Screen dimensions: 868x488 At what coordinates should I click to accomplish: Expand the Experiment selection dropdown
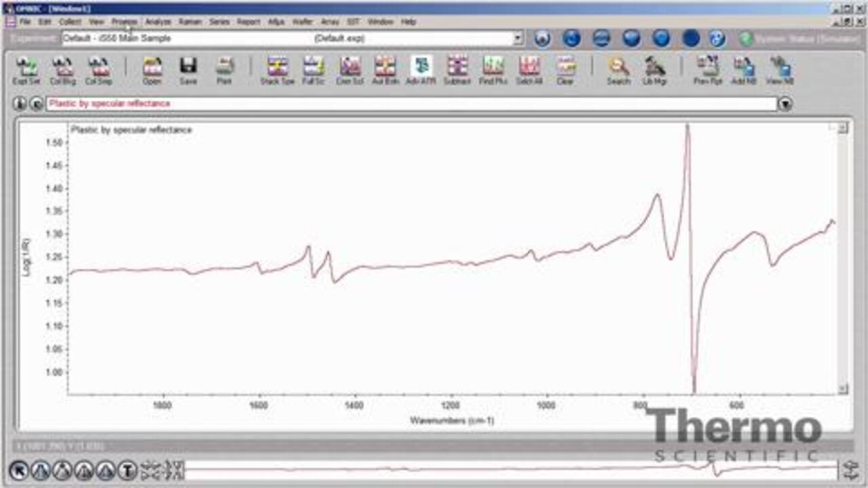[x=518, y=39]
